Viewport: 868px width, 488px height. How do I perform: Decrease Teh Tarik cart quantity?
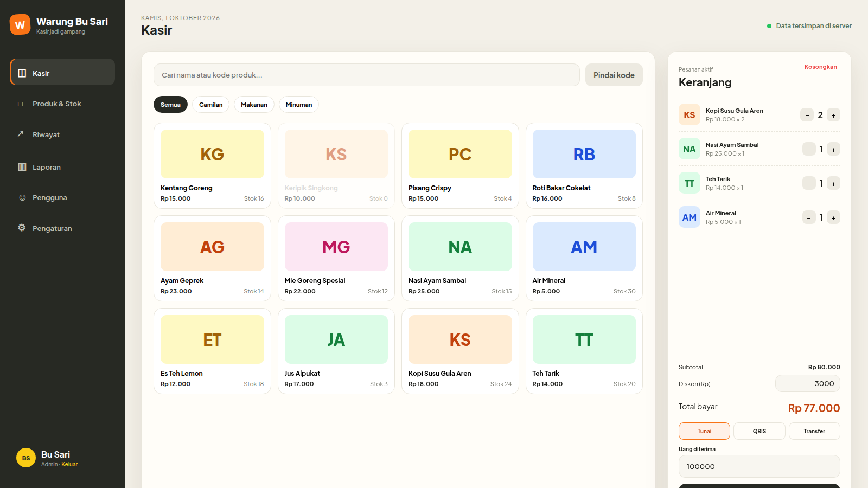[809, 183]
